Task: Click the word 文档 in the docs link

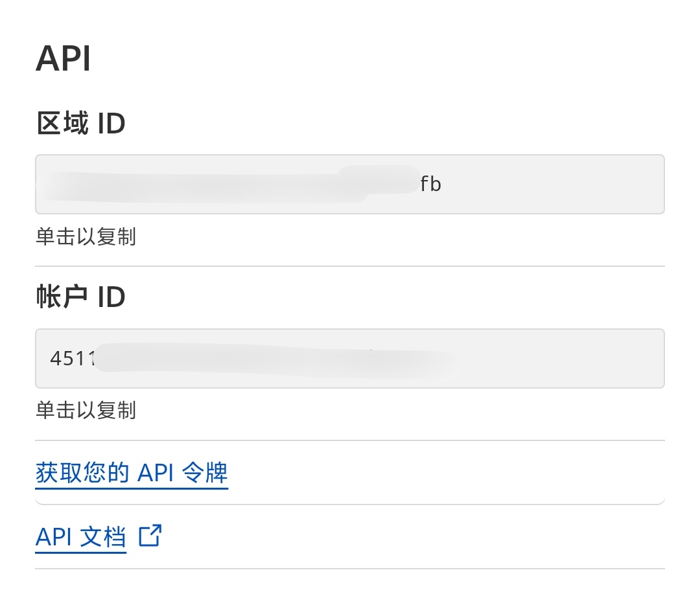Action: pos(103,537)
